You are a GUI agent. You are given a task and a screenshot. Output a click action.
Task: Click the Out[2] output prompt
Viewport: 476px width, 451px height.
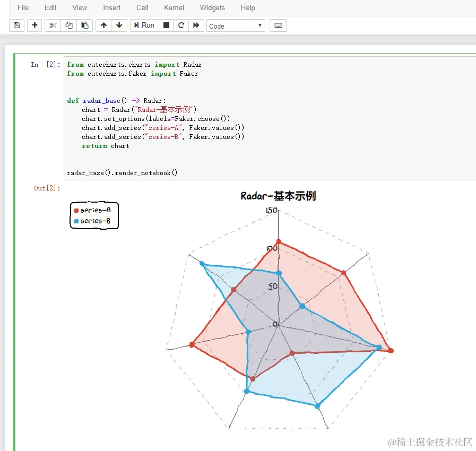point(47,188)
